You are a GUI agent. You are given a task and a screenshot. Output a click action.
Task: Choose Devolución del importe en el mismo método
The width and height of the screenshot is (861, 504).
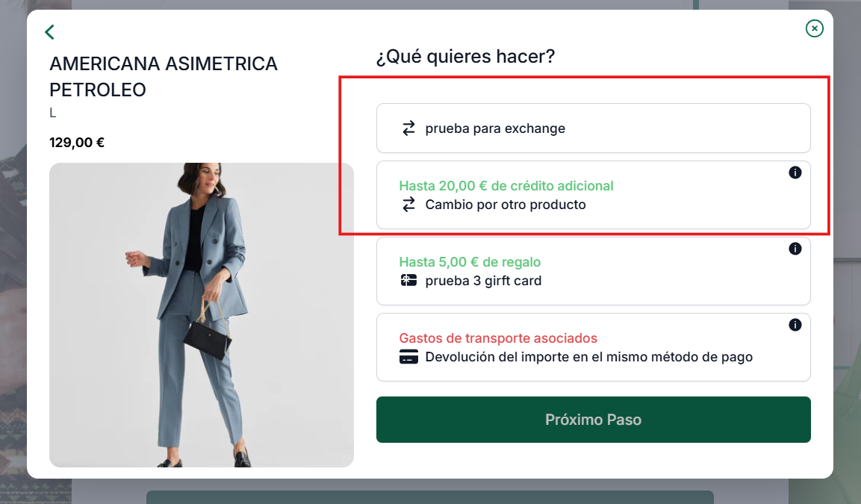[x=594, y=347]
